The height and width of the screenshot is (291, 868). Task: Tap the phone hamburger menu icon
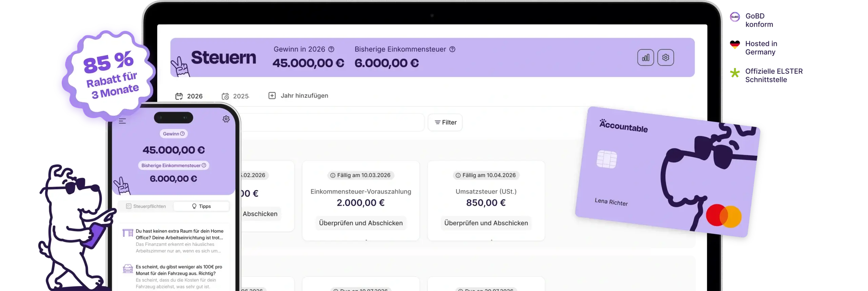pos(122,121)
